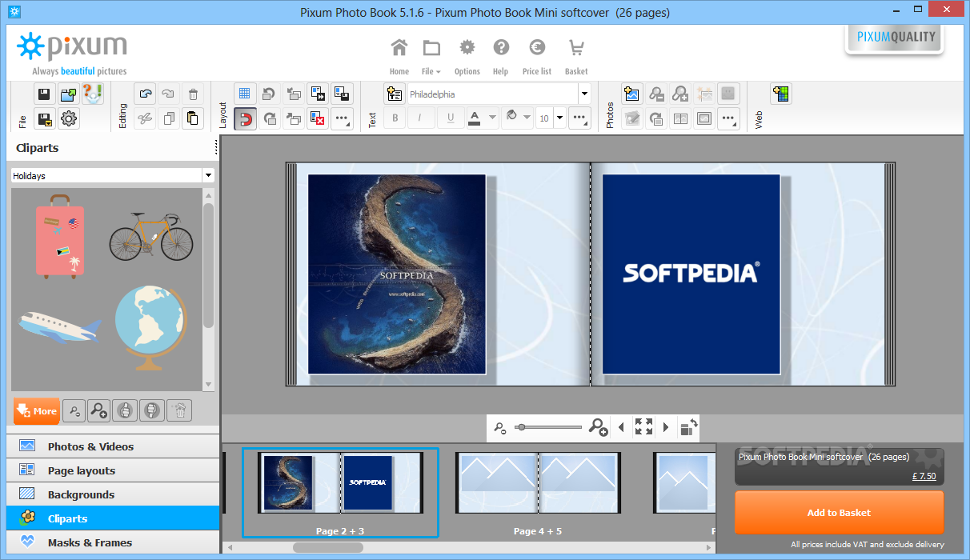970x560 pixels.
Task: Undo the last edit
Action: tap(145, 94)
